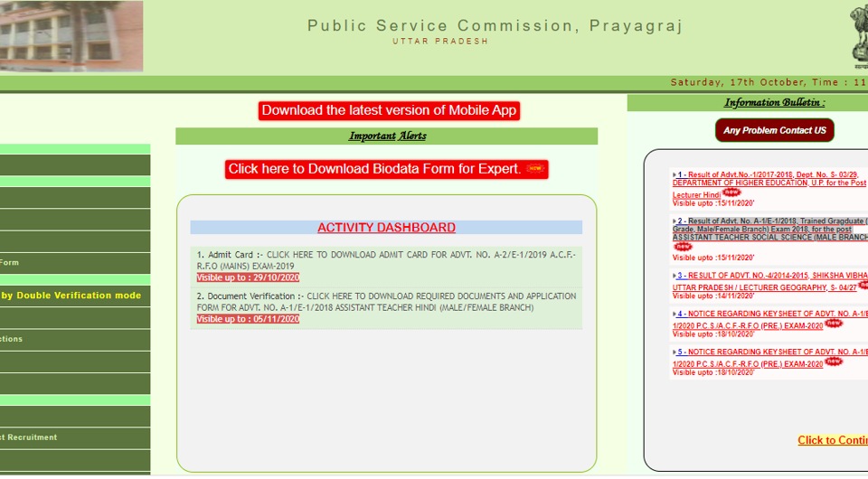Image resolution: width=868 pixels, height=479 pixels.
Task: Click 'new' badge on bulletin item 4
Action: point(833,323)
